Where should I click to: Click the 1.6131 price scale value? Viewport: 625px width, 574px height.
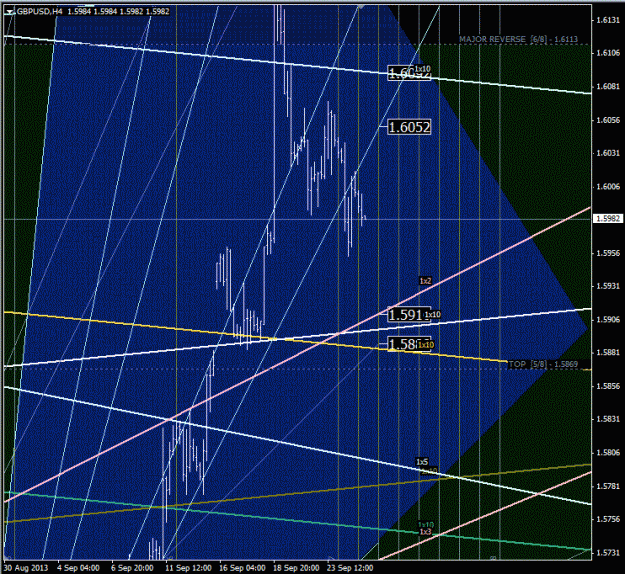tap(608, 20)
